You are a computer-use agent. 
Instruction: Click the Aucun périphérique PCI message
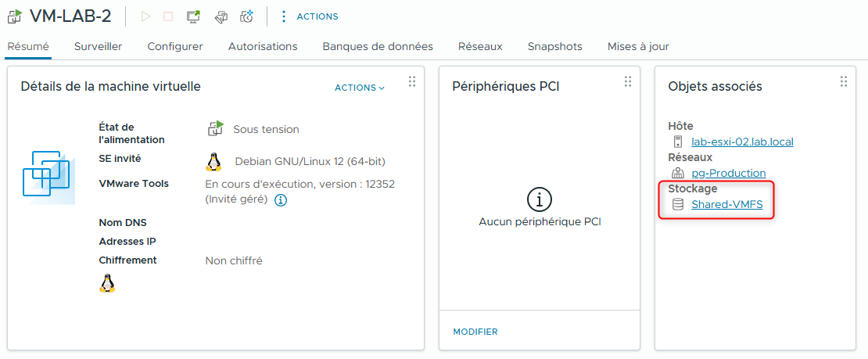(x=540, y=222)
